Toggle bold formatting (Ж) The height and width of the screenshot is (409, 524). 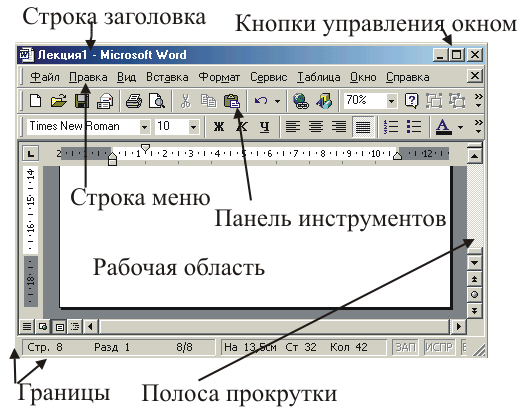[219, 127]
